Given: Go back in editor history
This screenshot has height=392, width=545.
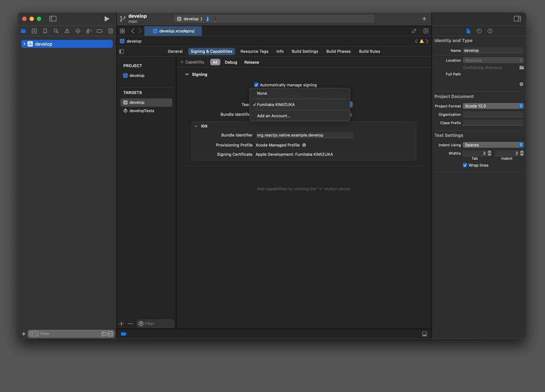Looking at the screenshot, I should [133, 31].
